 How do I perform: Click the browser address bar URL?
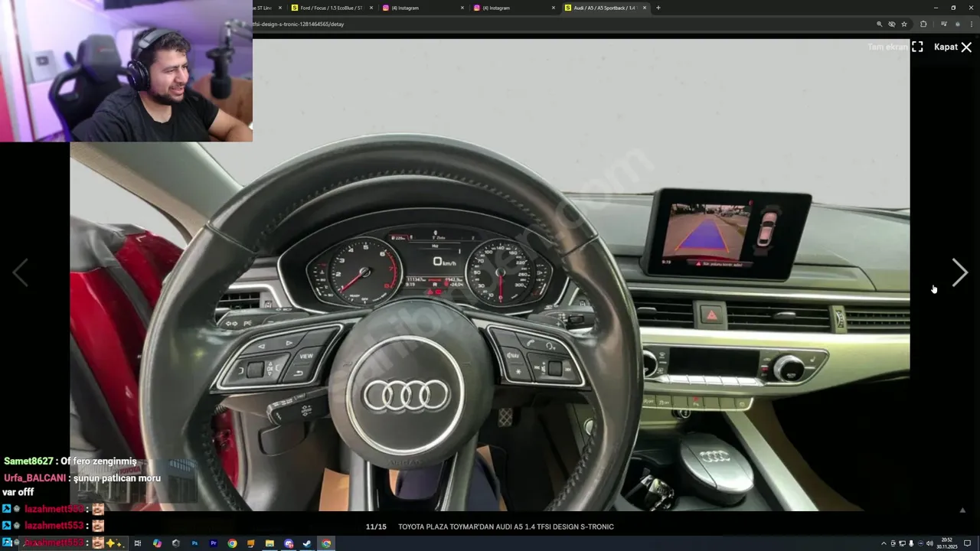pyautogui.click(x=299, y=24)
